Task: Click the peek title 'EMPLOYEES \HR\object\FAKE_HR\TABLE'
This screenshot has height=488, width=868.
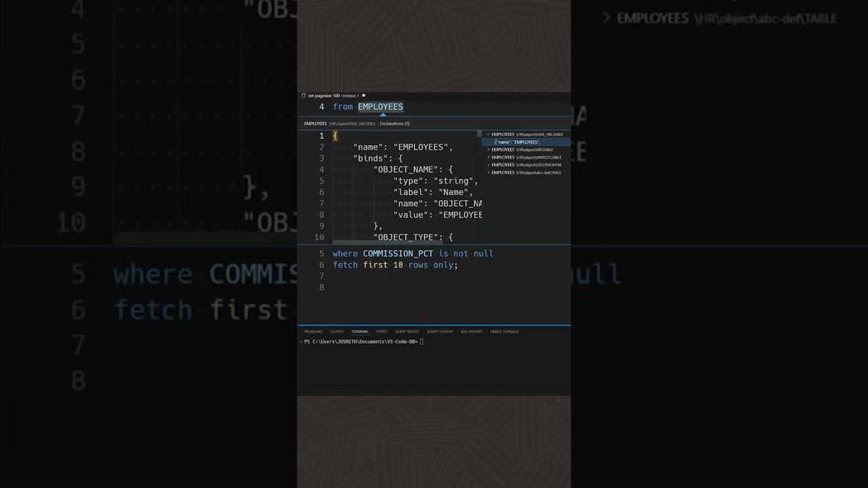Action: [x=340, y=123]
